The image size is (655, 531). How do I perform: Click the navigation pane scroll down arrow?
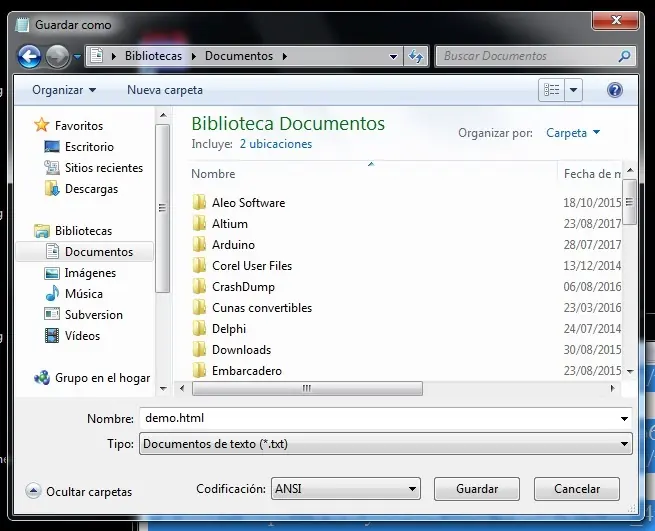(x=163, y=389)
